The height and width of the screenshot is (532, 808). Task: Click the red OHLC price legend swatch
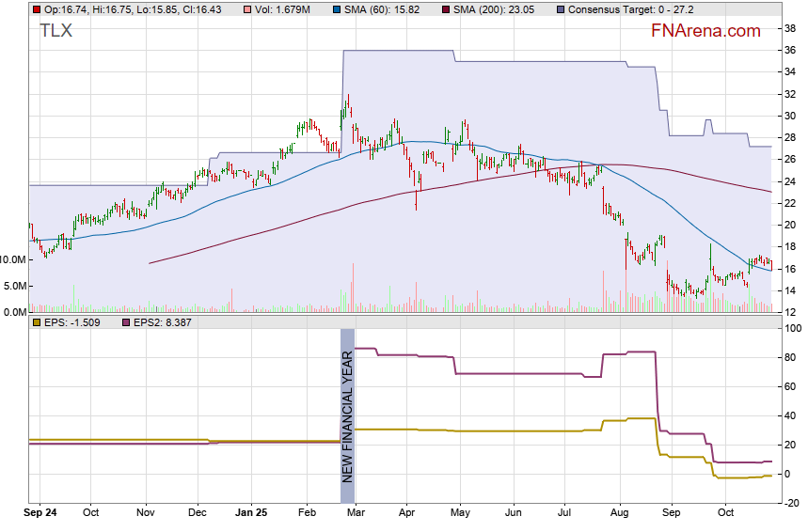coord(36,9)
